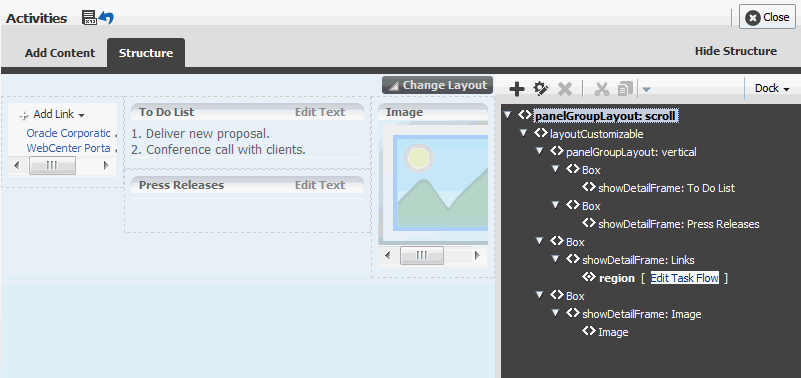Select showDetailFrame: To Do List
The image size is (801, 378).
tap(666, 188)
